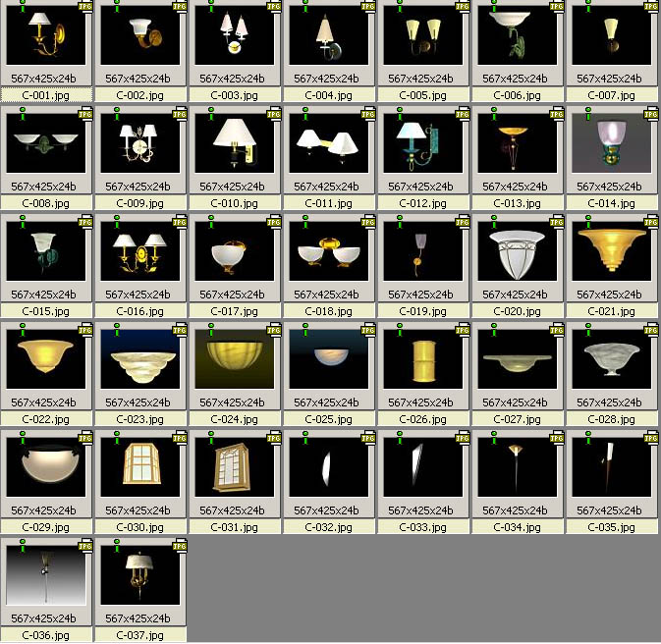Click the green info marker on C-013.jpg

click(x=494, y=114)
